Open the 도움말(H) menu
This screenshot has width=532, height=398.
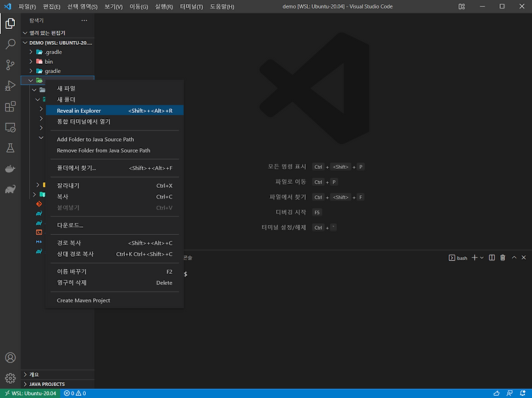(x=222, y=6)
